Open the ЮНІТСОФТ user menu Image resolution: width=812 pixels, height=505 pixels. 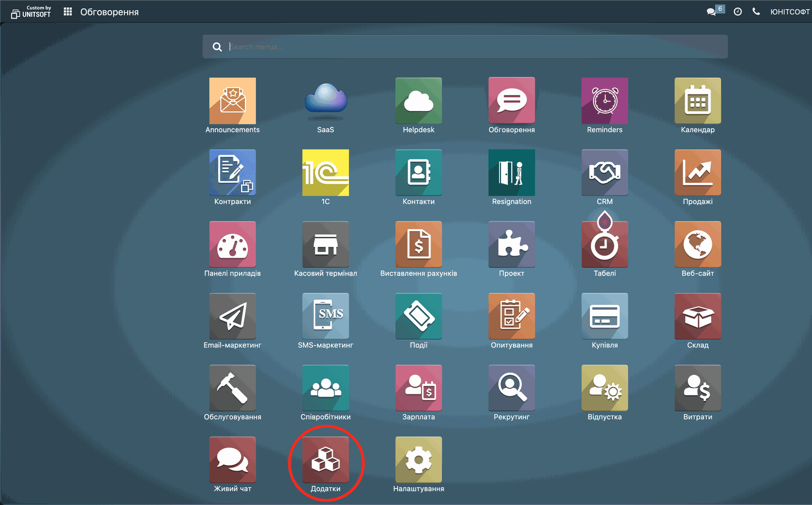pos(790,11)
